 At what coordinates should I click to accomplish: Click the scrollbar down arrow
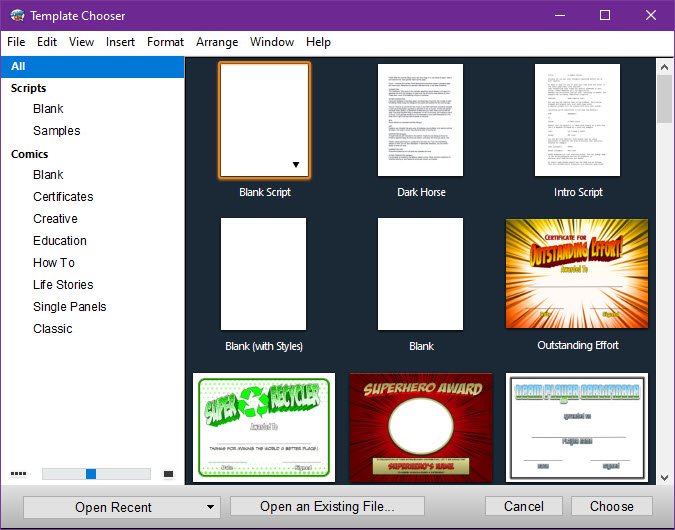coord(664,477)
